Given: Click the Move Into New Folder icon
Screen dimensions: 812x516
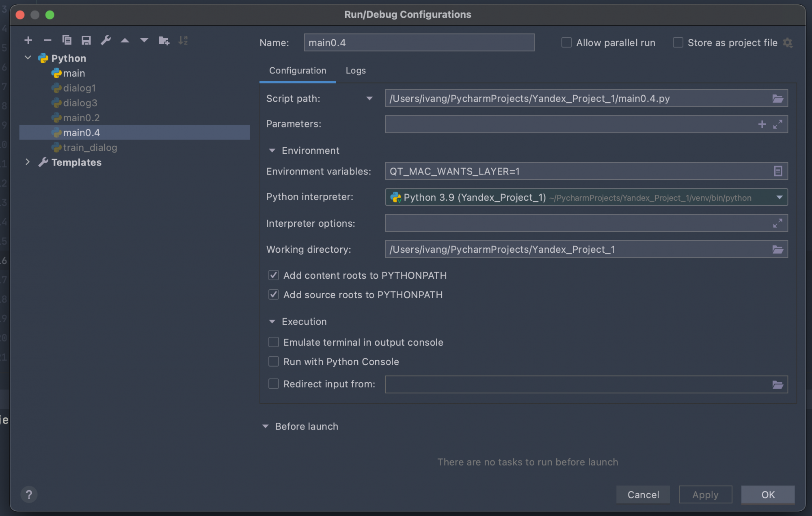Looking at the screenshot, I should [164, 40].
